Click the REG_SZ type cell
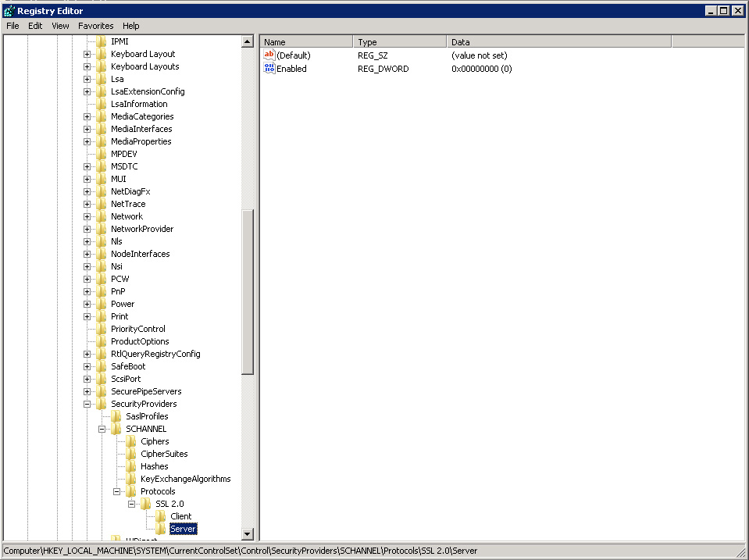 tap(373, 55)
